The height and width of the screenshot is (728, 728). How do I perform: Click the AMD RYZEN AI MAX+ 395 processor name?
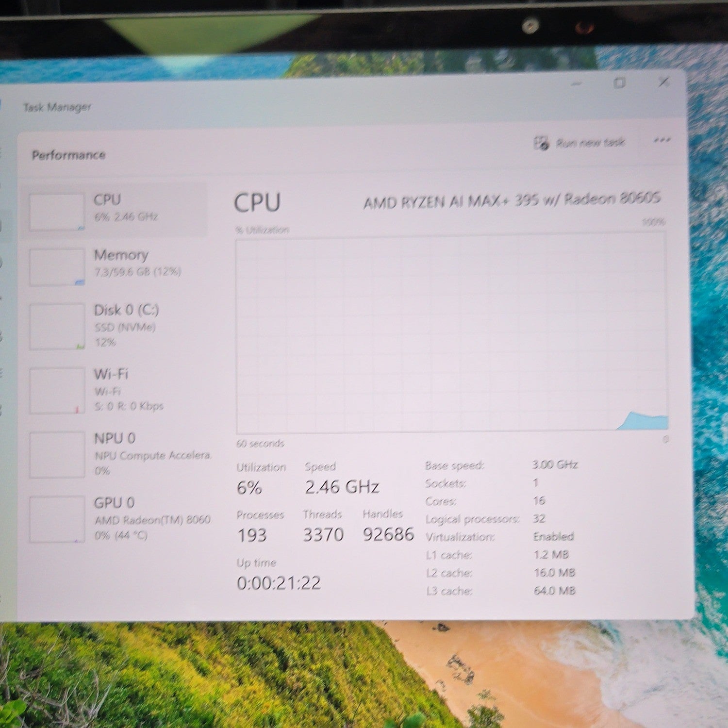(x=512, y=199)
